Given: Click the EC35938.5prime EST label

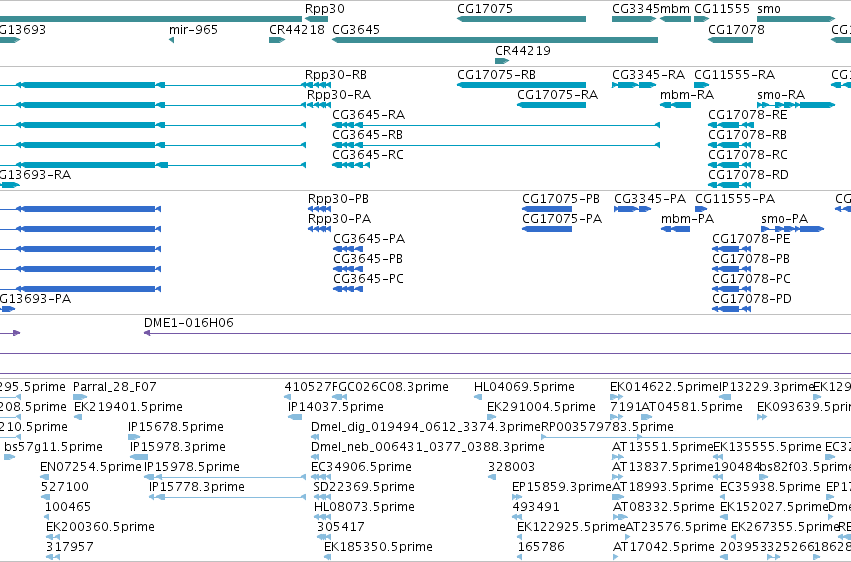Looking at the screenshot, I should click(770, 488).
